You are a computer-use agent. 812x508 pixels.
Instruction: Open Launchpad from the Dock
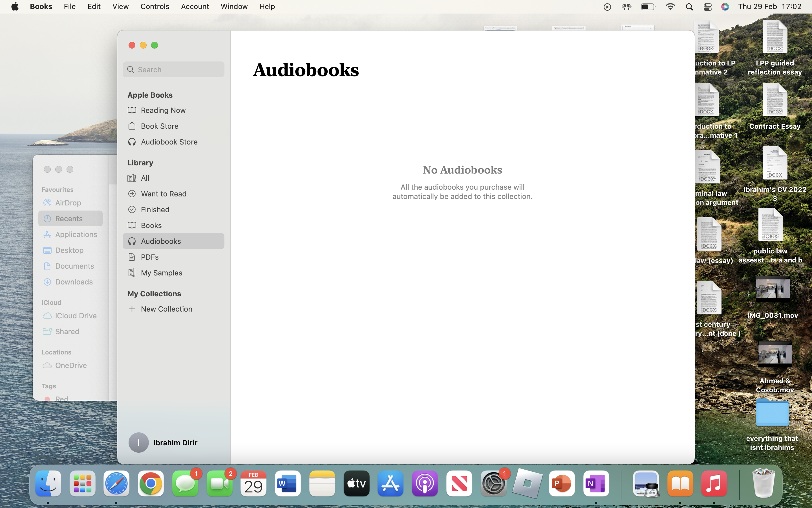tap(83, 484)
